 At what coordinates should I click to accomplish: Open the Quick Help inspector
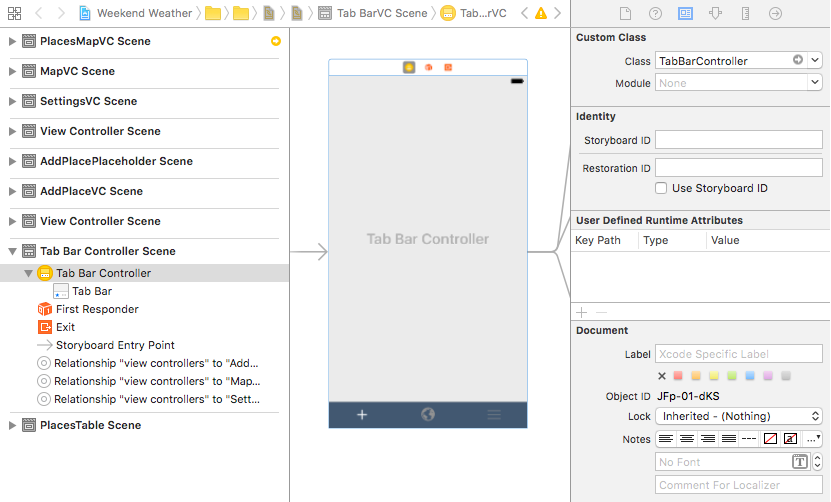(655, 14)
